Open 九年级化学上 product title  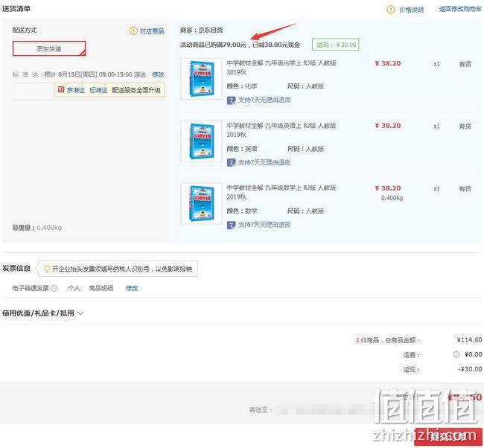[x=281, y=67]
